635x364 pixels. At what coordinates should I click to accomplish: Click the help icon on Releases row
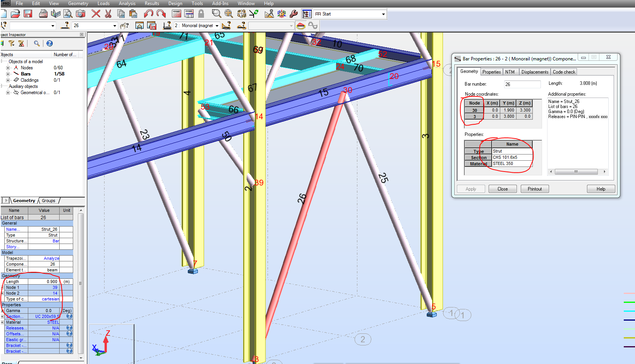pyautogui.click(x=69, y=328)
